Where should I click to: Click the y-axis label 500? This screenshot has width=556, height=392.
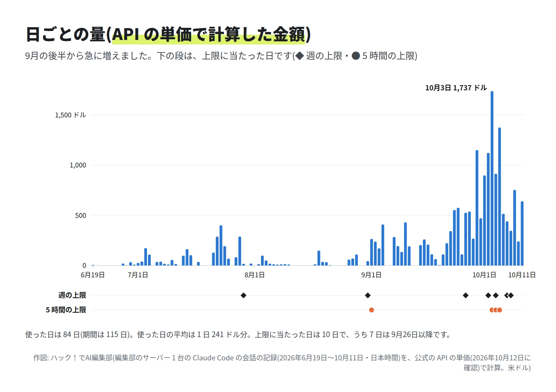pyautogui.click(x=81, y=215)
